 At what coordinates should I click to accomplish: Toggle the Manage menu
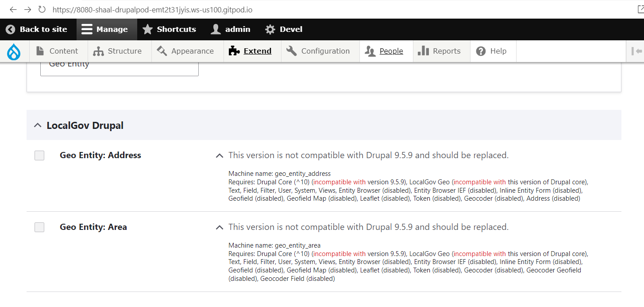pyautogui.click(x=105, y=29)
